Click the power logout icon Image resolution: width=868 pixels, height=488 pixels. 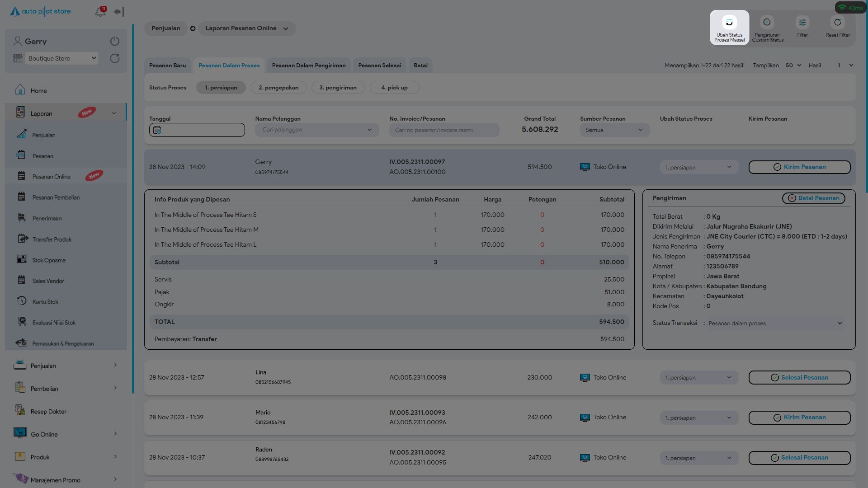tap(115, 42)
